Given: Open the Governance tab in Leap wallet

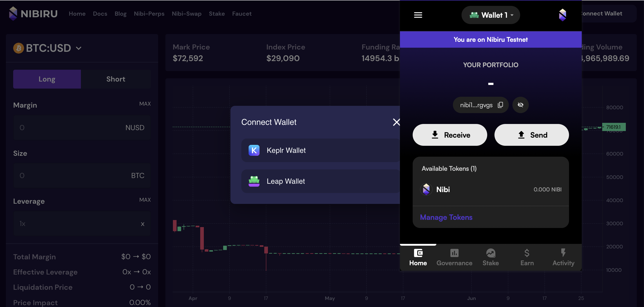Looking at the screenshot, I should tap(454, 257).
